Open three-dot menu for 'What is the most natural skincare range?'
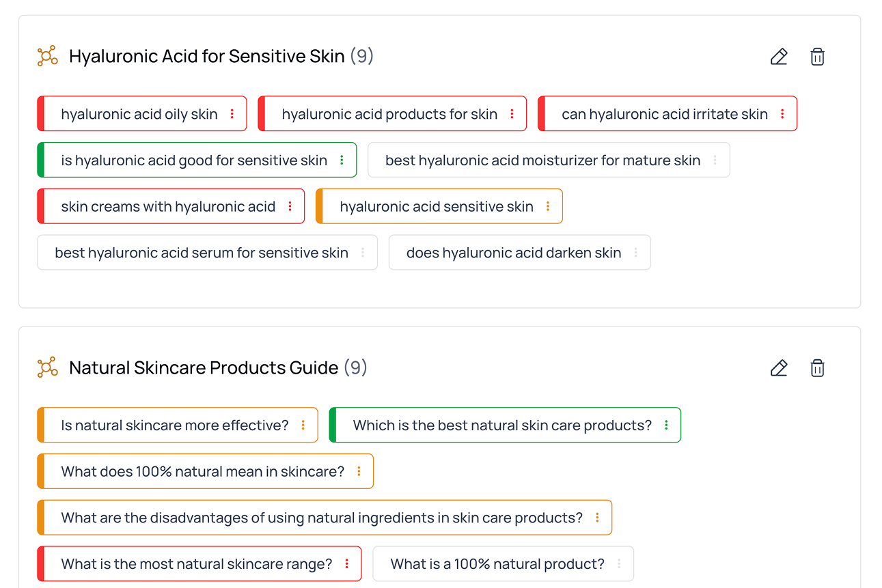The width and height of the screenshot is (882, 588). coord(347,564)
